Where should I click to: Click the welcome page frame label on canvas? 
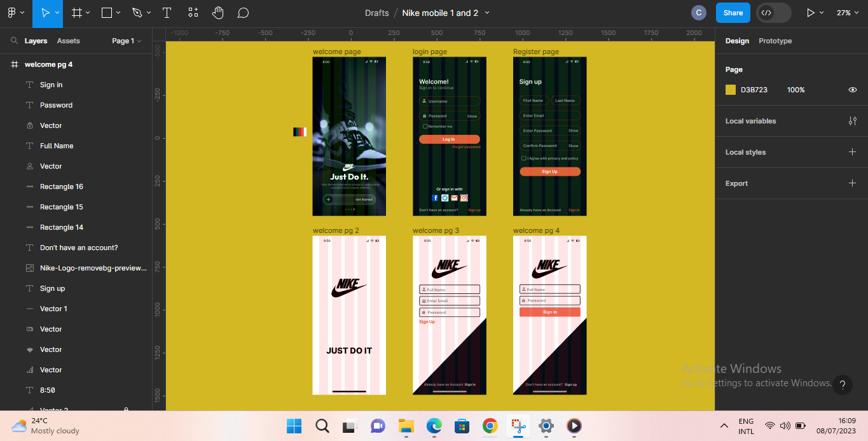click(337, 52)
